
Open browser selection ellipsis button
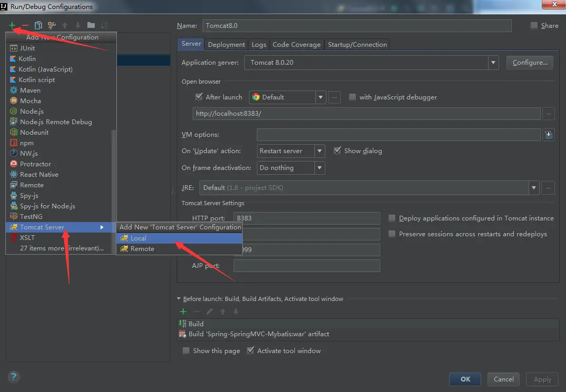[335, 97]
